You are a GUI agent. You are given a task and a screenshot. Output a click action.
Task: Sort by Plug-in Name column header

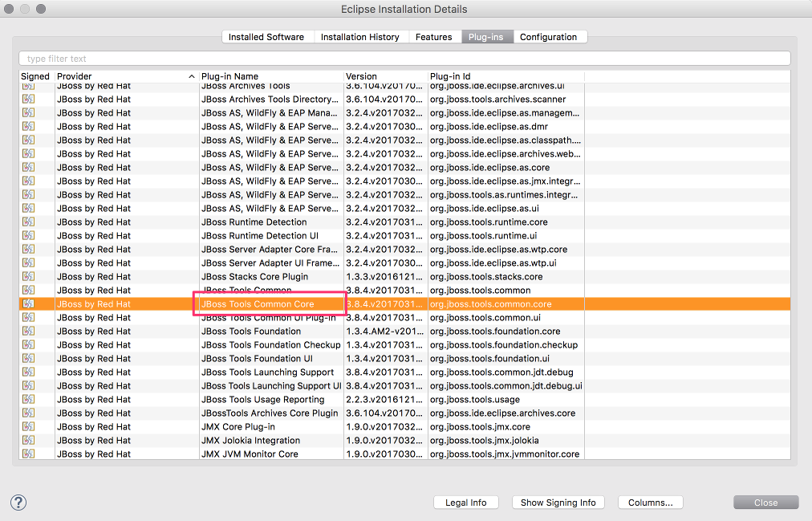[271, 76]
